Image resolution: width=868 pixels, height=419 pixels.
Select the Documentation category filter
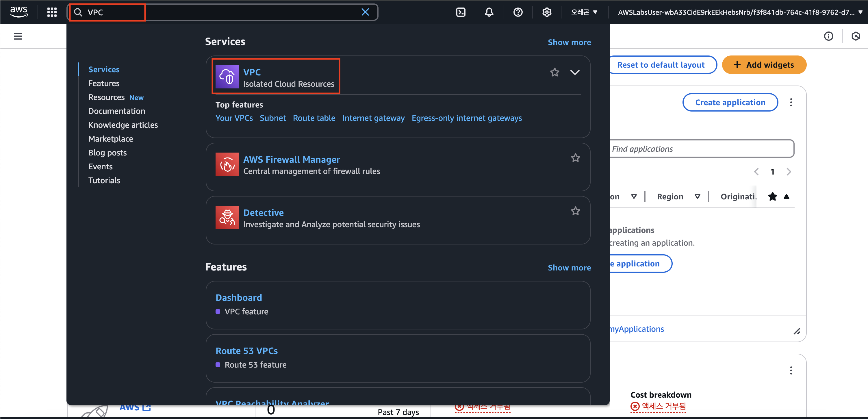[x=116, y=111]
